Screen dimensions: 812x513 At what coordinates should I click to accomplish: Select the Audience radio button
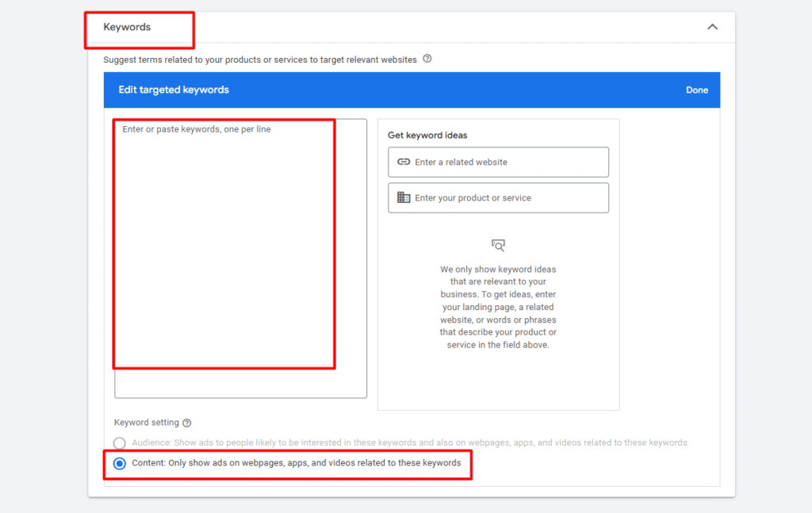[120, 443]
